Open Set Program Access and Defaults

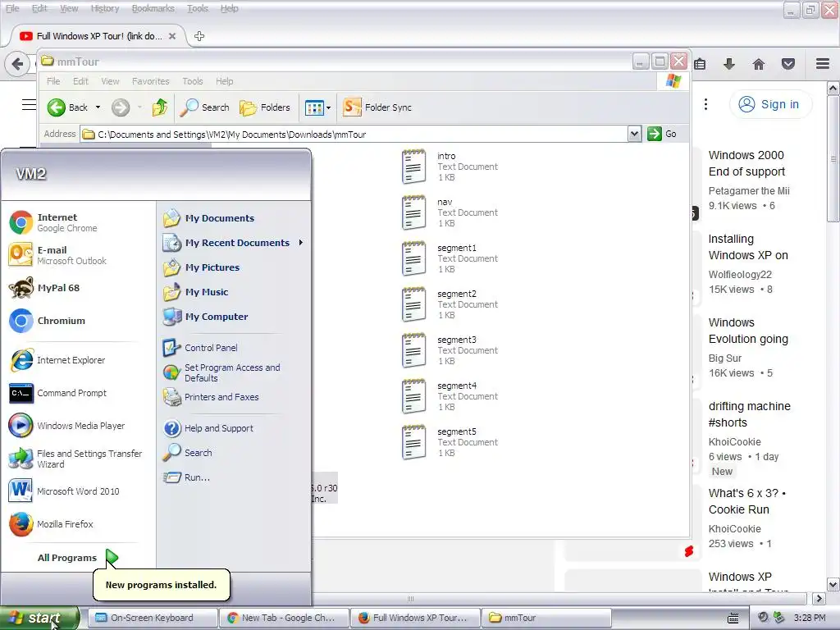221,372
